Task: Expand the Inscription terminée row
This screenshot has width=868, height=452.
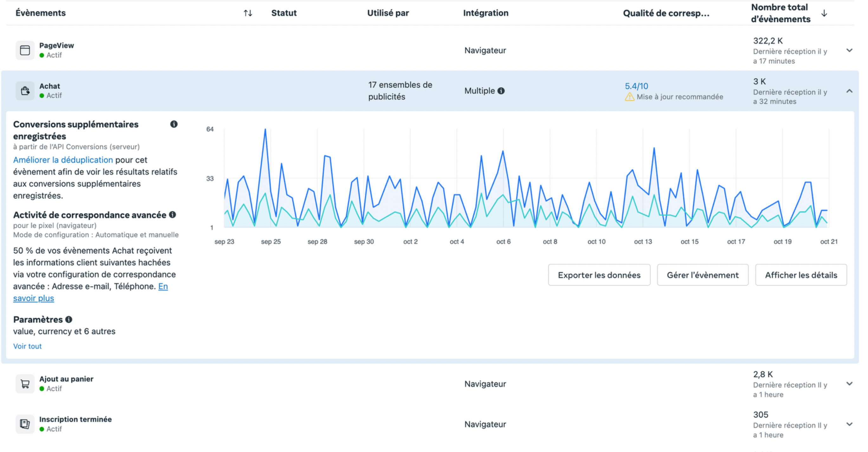Action: pyautogui.click(x=849, y=424)
